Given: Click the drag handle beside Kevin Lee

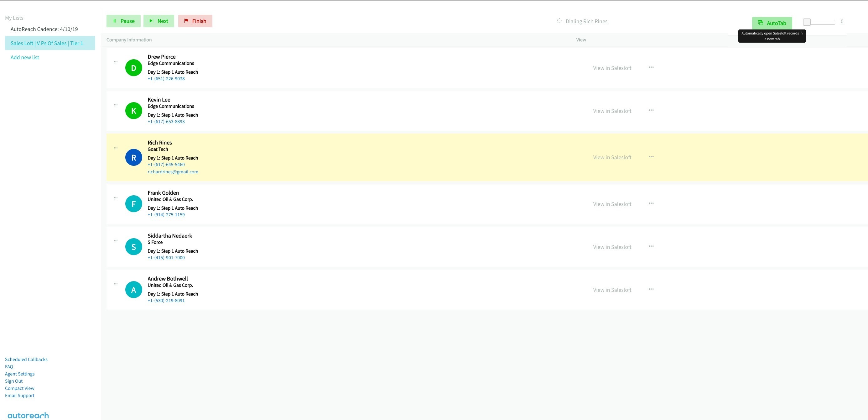Looking at the screenshot, I should [x=116, y=105].
